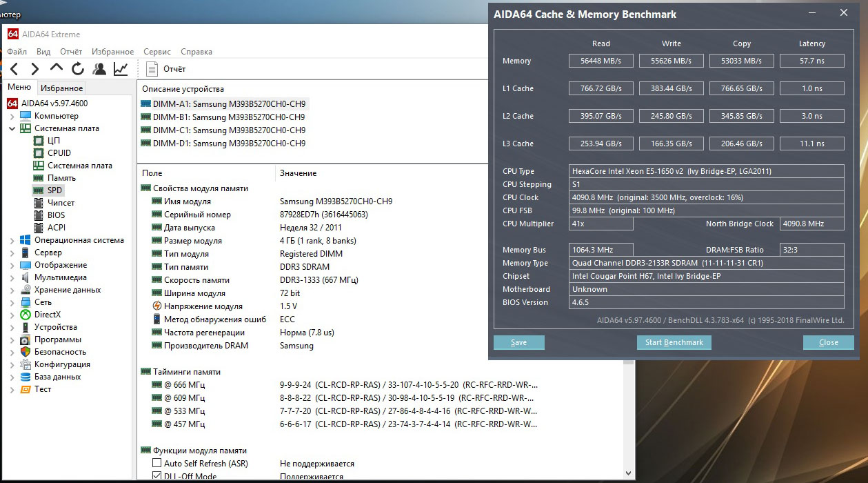This screenshot has width=868, height=483.
Task: Go forward with the right arrow toolbar icon
Action: (35, 68)
